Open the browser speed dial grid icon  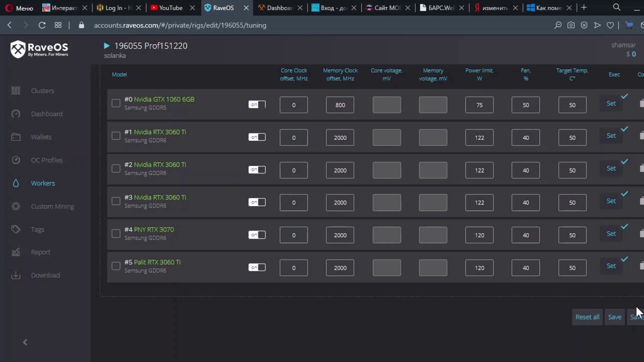click(x=58, y=25)
